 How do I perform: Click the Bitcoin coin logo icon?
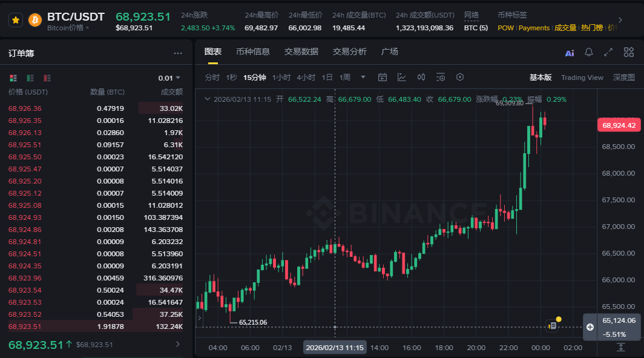[x=35, y=20]
